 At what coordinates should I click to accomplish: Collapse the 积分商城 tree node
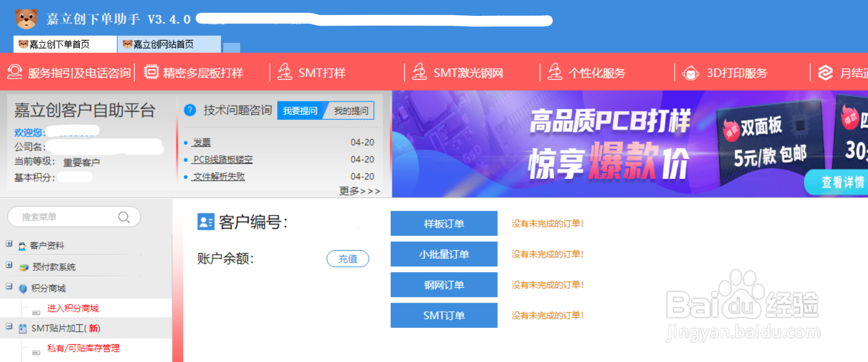pos(9,286)
